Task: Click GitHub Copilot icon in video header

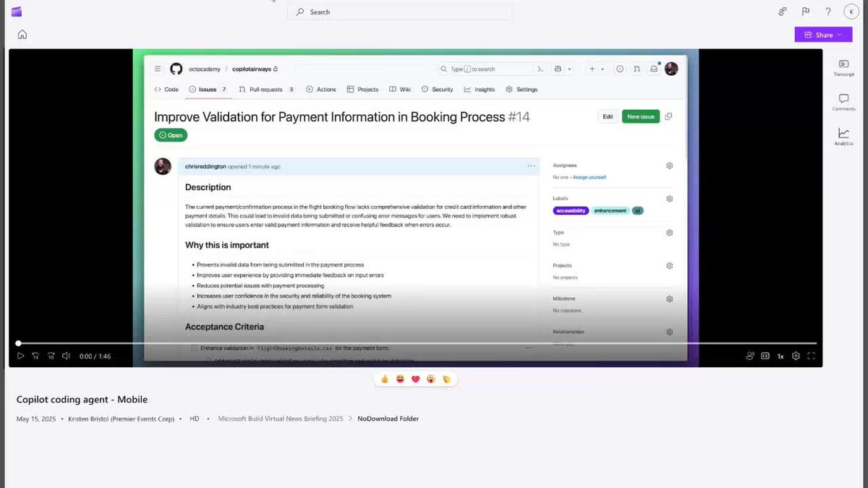Action: tap(558, 69)
